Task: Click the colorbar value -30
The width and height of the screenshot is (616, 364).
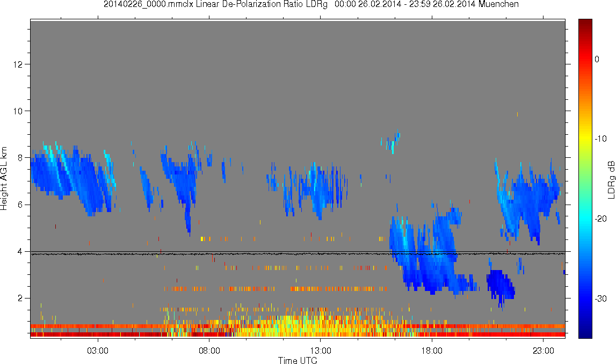Action: click(600, 299)
